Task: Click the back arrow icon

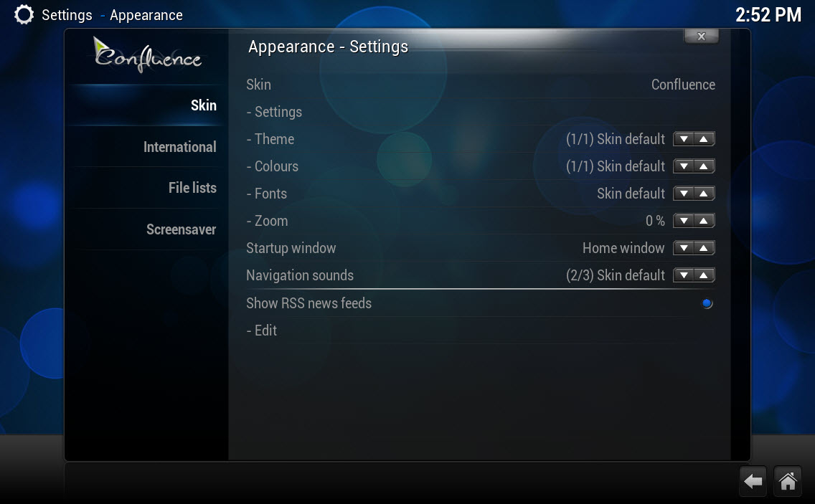Action: click(753, 482)
